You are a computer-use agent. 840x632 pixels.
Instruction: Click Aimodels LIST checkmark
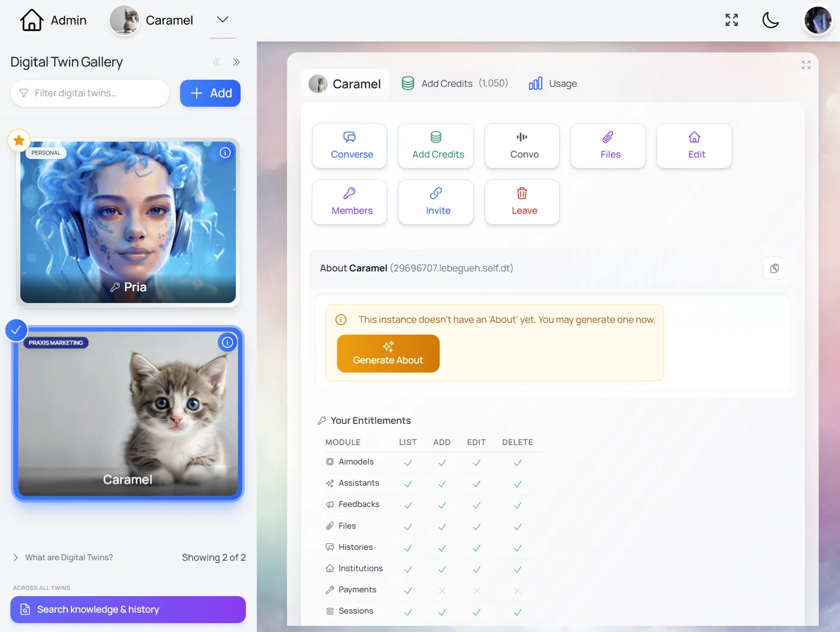coord(408,463)
